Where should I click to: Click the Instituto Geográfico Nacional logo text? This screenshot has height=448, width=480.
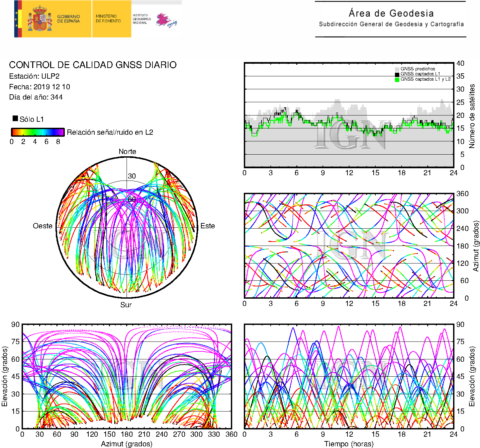click(x=142, y=19)
